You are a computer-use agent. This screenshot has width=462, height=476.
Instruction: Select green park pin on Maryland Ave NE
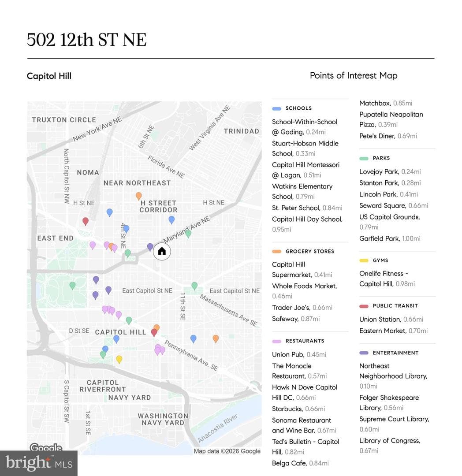188,234
